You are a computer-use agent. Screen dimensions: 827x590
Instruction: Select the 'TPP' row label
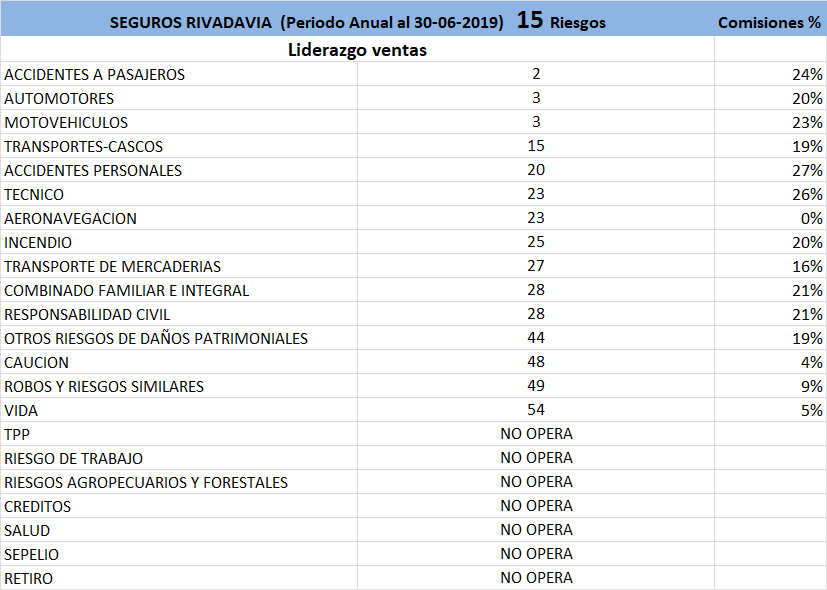17,434
